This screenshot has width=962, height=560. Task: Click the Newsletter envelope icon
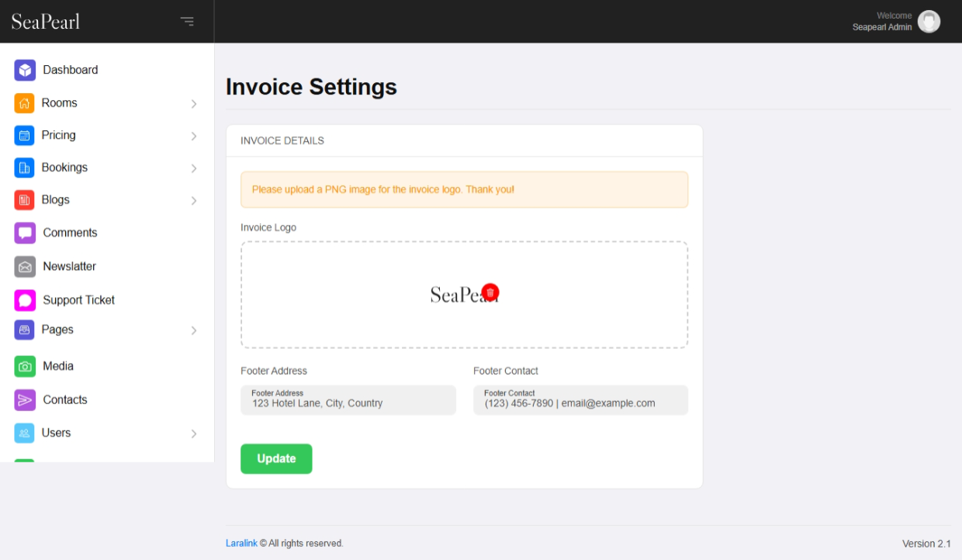point(25,267)
